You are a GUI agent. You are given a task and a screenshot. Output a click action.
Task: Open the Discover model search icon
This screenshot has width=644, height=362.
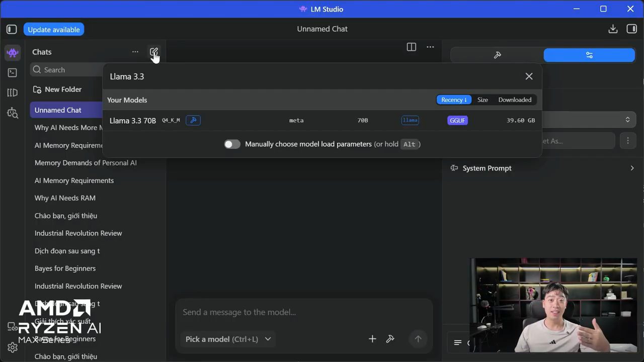[13, 113]
